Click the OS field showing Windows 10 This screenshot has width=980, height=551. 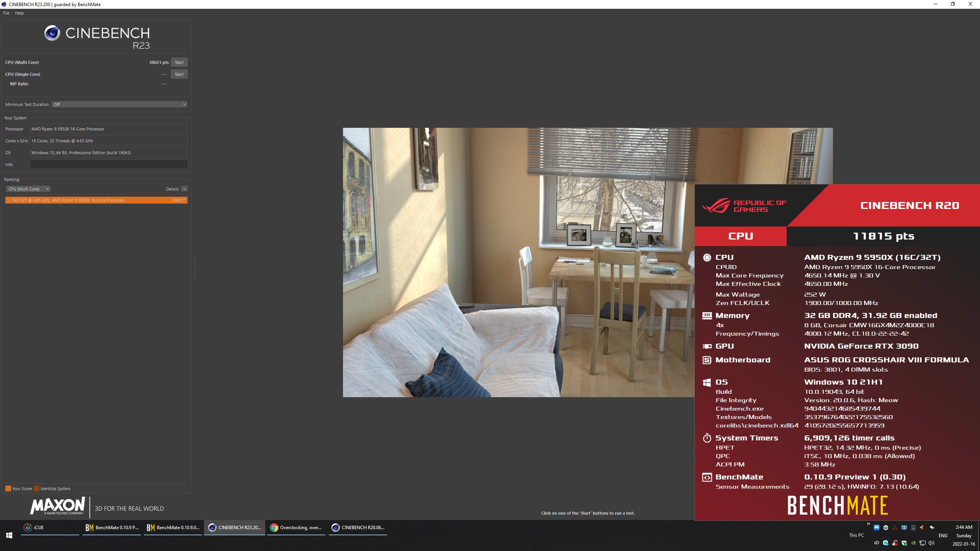pos(109,153)
